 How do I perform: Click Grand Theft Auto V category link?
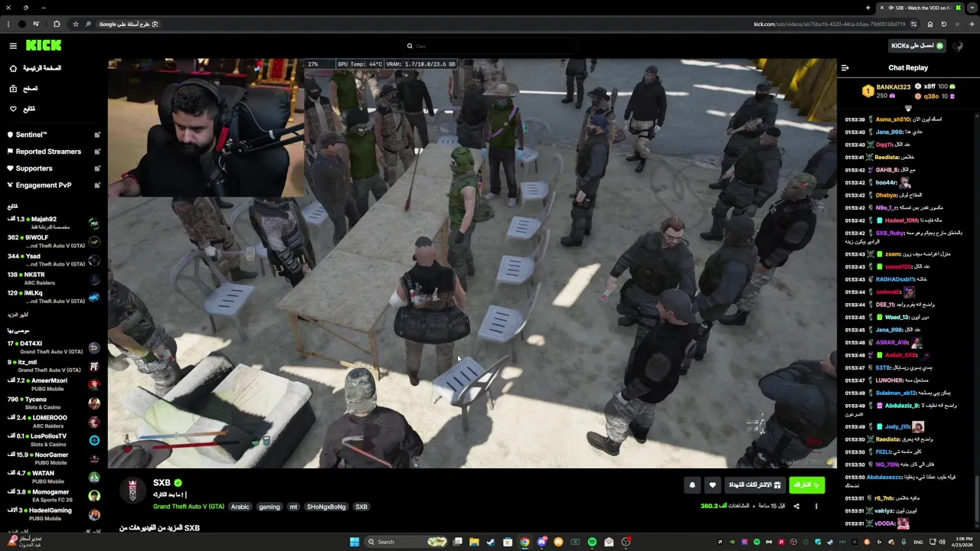tap(188, 507)
